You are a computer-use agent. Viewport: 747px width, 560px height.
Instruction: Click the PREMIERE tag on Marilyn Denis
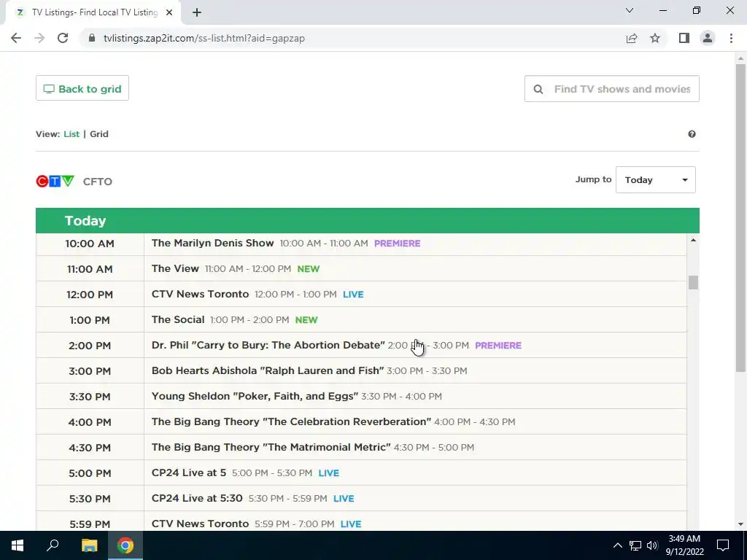(398, 244)
